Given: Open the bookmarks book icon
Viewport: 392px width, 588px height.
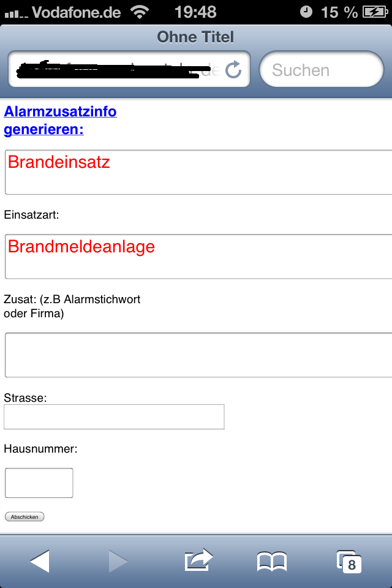Looking at the screenshot, I should point(272,561).
